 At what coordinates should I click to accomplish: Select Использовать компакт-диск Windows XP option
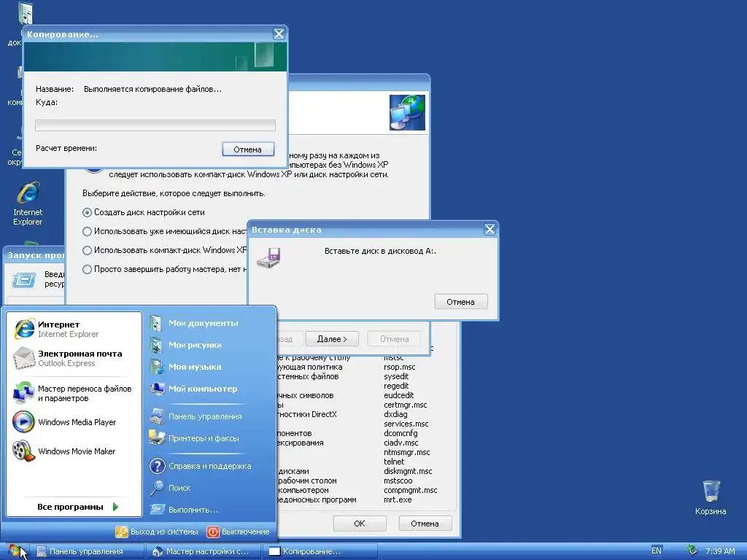[x=164, y=251]
